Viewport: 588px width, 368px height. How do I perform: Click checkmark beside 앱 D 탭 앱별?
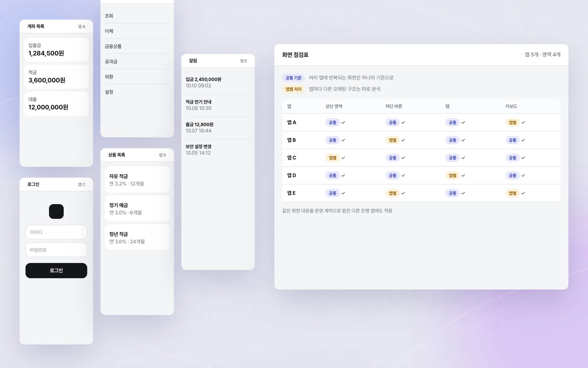[x=463, y=175]
